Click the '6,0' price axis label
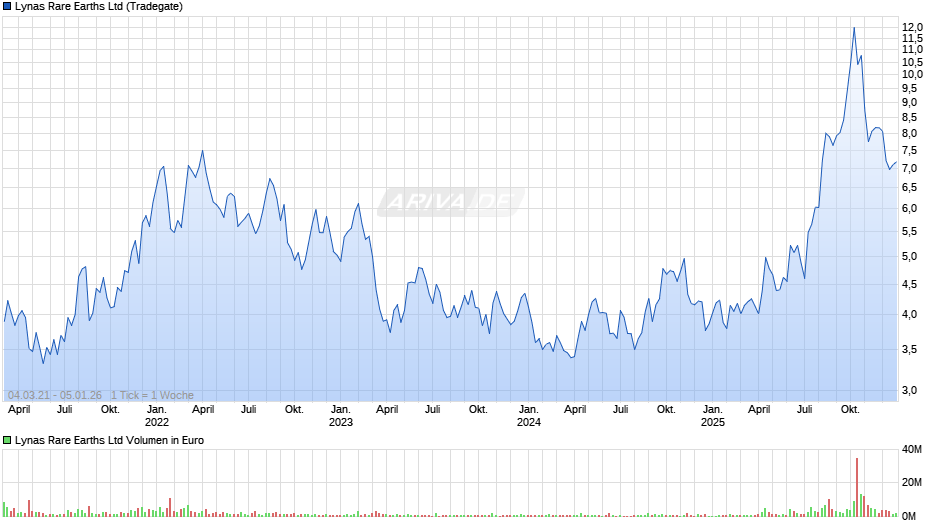Screen dimensions: 940x526 tap(909, 209)
